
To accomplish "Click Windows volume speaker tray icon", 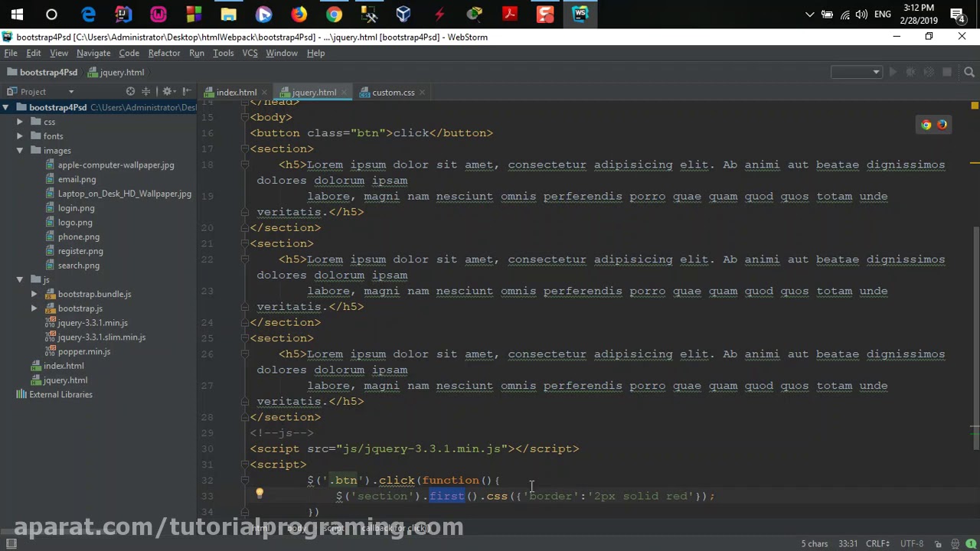I will pos(862,14).
